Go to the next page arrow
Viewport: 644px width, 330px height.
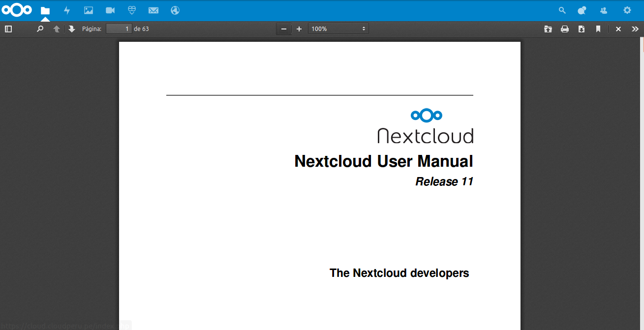[x=72, y=29]
